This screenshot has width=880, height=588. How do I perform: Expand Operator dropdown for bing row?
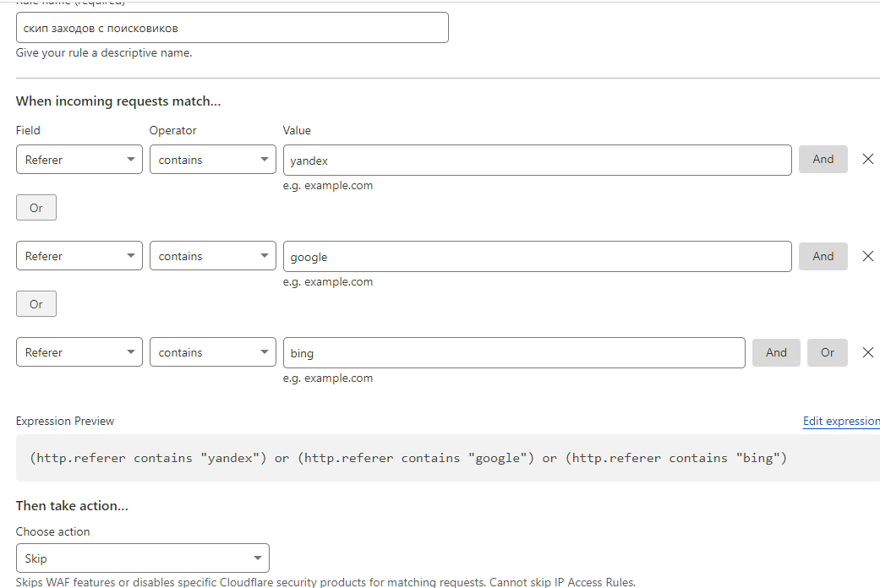coord(212,352)
